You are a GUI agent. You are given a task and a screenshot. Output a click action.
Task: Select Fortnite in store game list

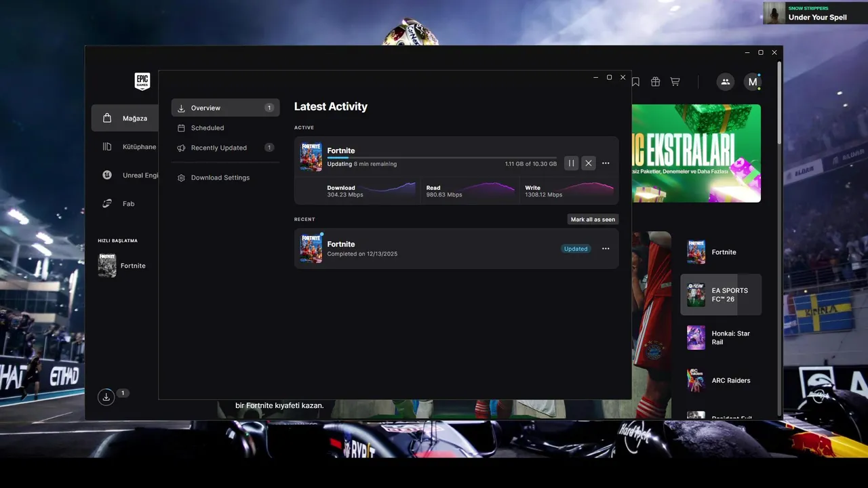[721, 252]
